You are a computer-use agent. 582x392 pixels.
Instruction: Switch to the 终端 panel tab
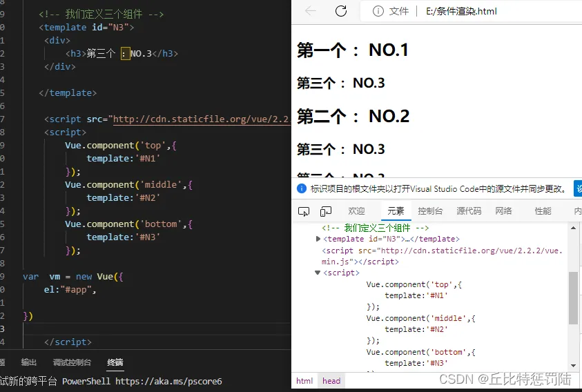(115, 362)
